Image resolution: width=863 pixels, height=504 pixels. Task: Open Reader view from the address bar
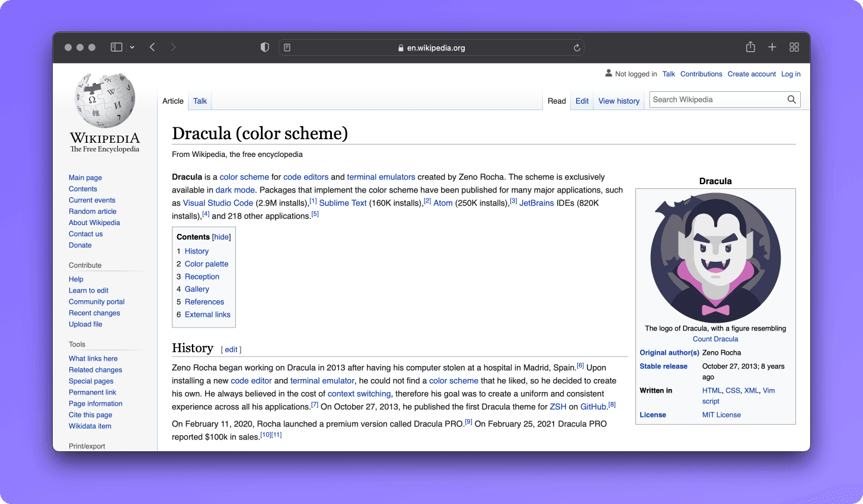287,47
